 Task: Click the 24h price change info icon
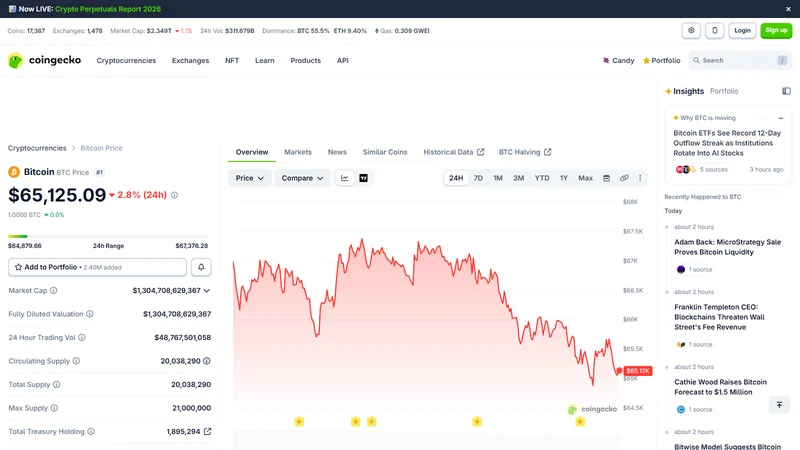click(174, 195)
